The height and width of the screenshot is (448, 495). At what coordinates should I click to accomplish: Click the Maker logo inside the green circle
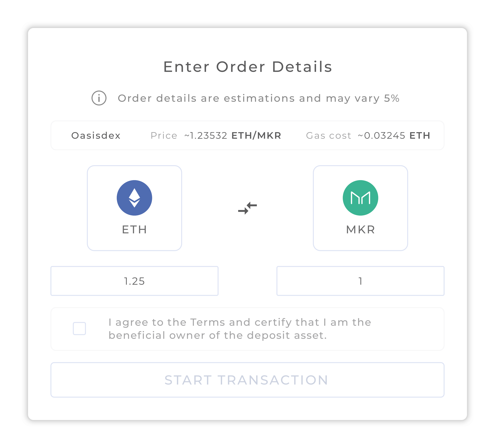[360, 198]
